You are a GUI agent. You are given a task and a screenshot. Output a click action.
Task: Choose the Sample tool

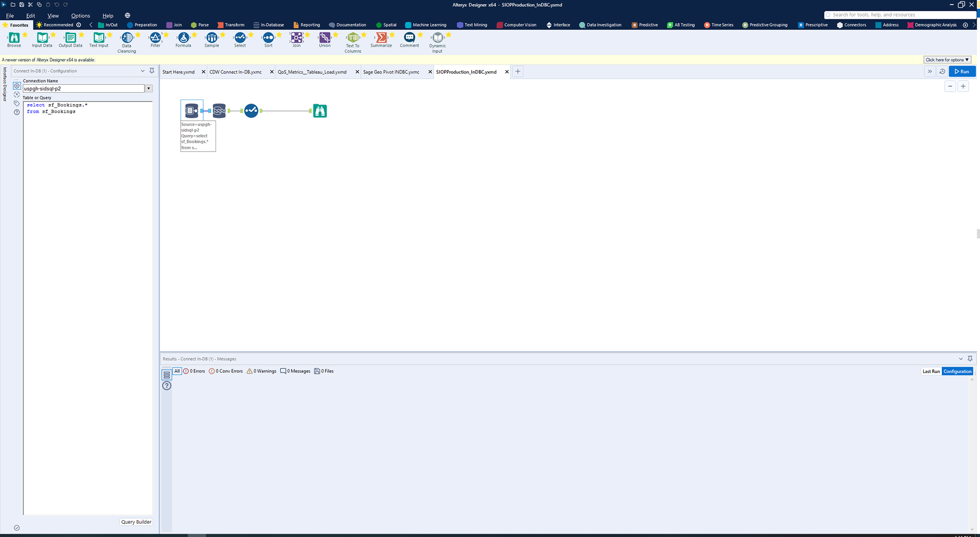click(x=211, y=40)
